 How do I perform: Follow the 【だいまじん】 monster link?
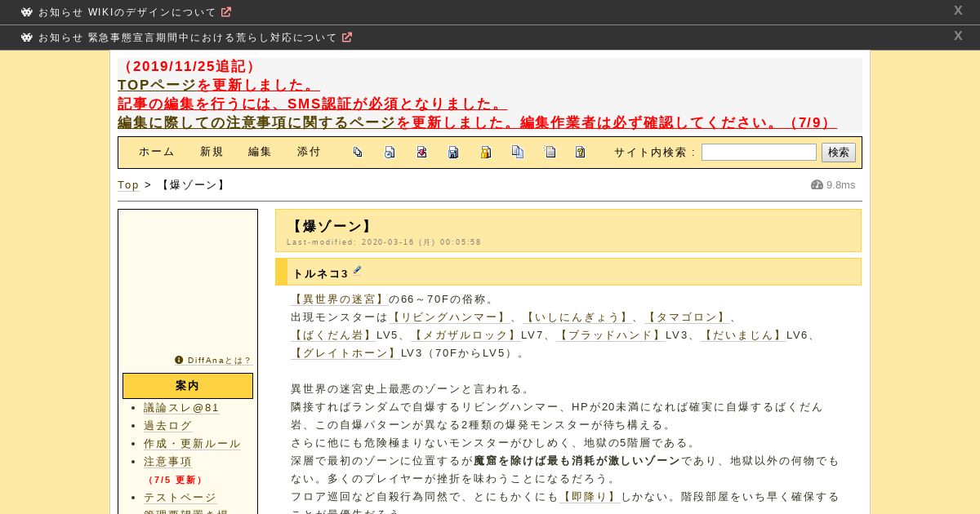pos(743,335)
